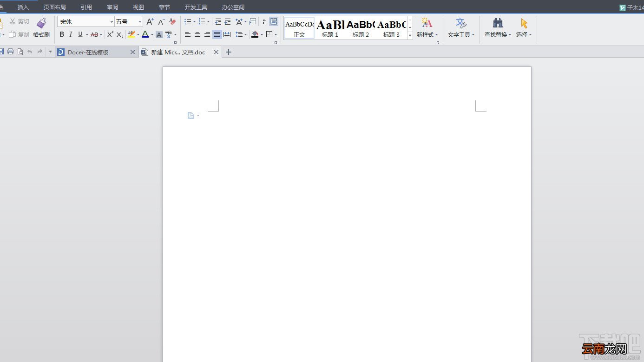This screenshot has width=644, height=362.
Task: Open the font name dropdown 宋体
Action: (x=112, y=22)
